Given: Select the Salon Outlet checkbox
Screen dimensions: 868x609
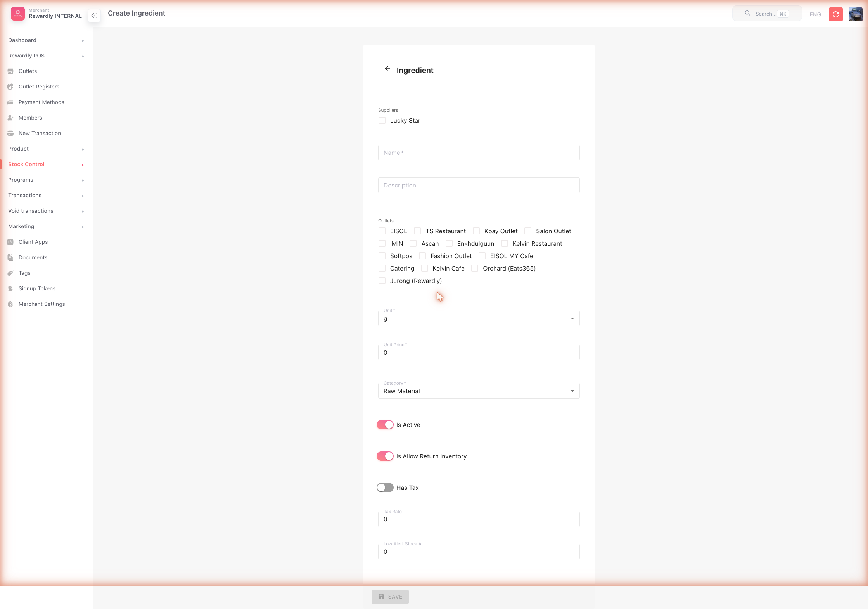Looking at the screenshot, I should (528, 231).
